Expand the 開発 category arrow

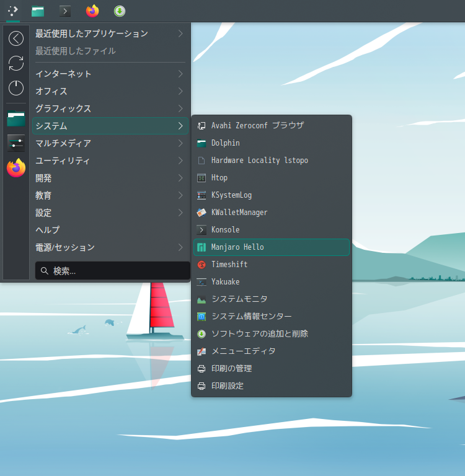point(180,178)
